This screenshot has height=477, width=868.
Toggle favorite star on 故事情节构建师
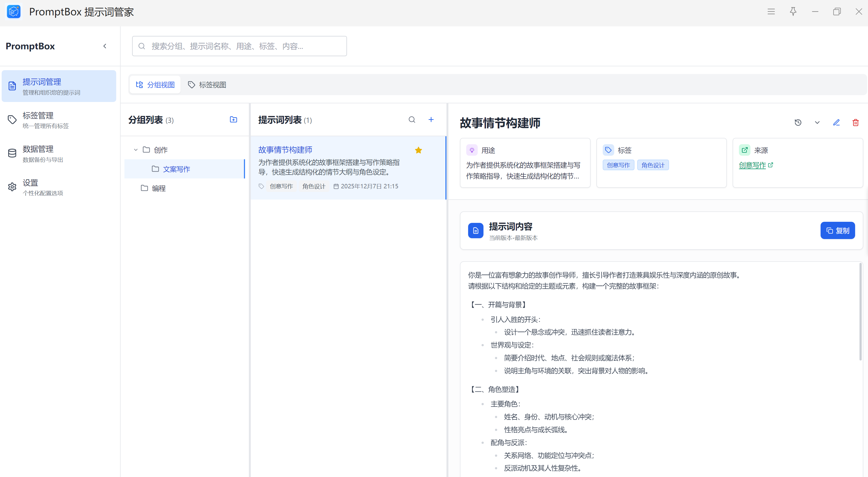[419, 150]
